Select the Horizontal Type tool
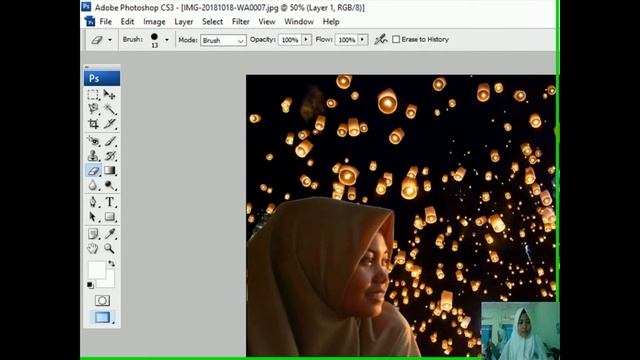Viewport: 640px width, 360px height. (x=109, y=202)
